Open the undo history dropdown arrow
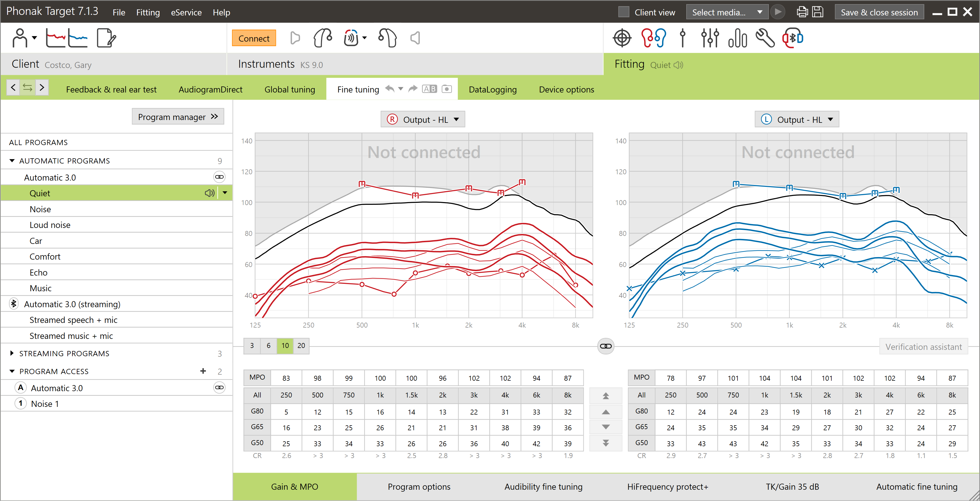The width and height of the screenshot is (980, 501). point(401,89)
